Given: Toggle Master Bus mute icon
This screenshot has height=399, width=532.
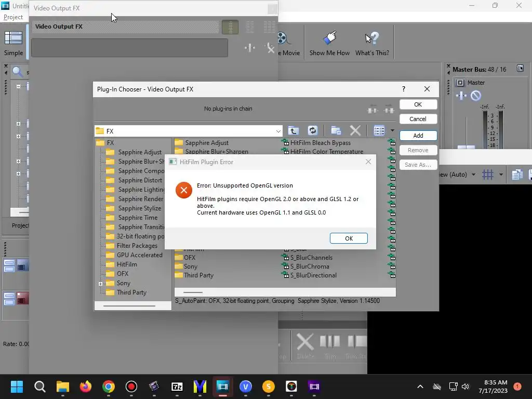Looking at the screenshot, I should pyautogui.click(x=476, y=96).
